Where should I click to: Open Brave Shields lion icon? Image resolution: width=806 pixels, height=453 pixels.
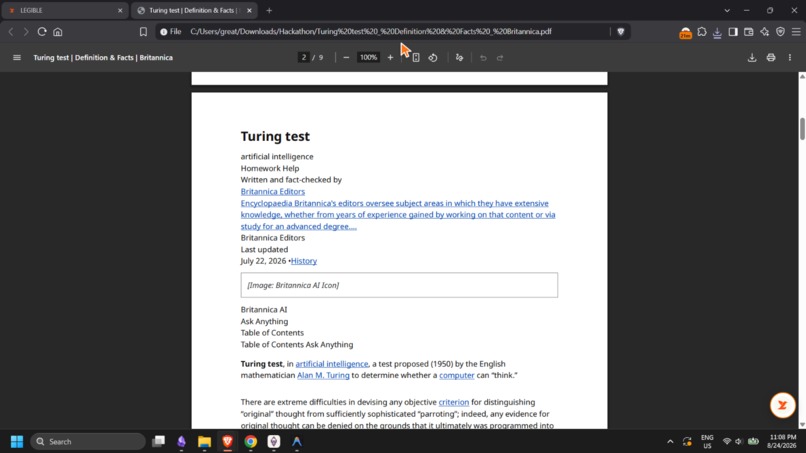[620, 32]
